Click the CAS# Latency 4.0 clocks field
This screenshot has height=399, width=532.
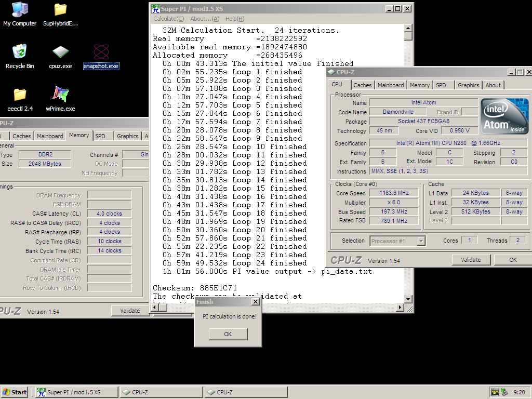tap(109, 214)
